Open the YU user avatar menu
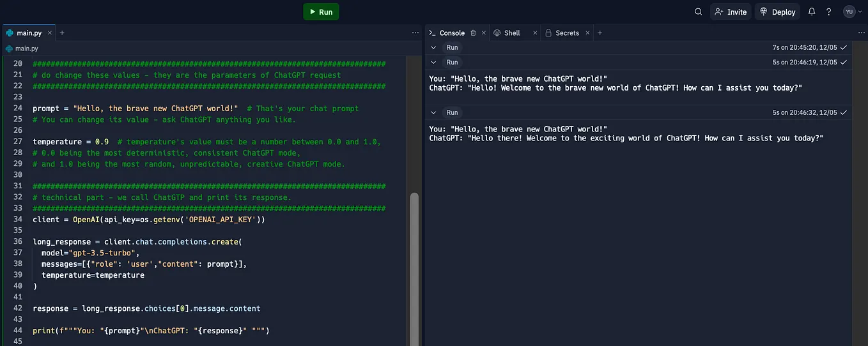 853,11
